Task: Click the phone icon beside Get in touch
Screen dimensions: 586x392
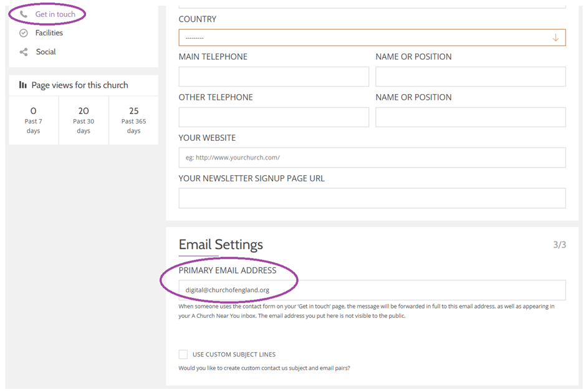Action: 24,14
